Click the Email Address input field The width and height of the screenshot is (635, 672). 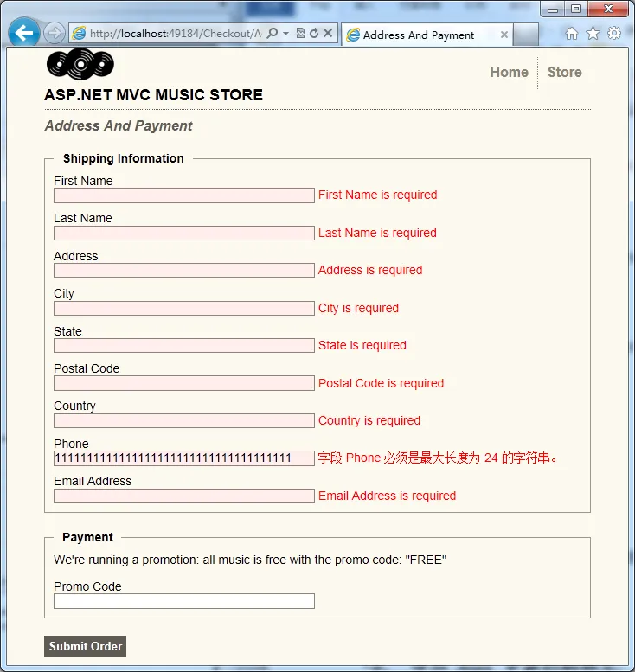184,496
